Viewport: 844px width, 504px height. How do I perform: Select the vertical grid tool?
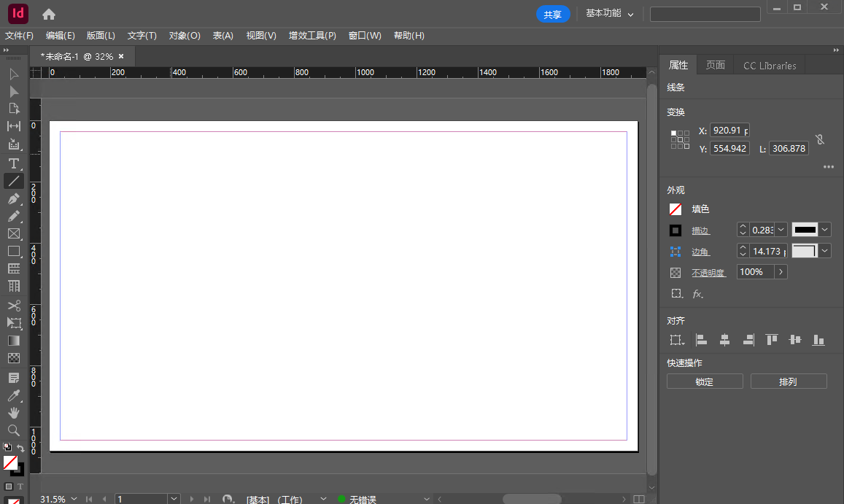14,286
